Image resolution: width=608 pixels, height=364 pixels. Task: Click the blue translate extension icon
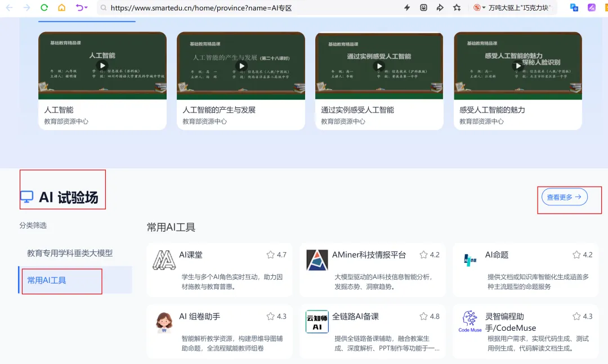point(574,7)
